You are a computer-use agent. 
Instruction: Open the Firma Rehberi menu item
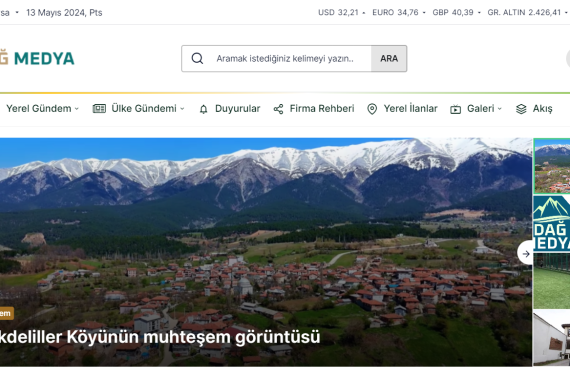pyautogui.click(x=322, y=109)
